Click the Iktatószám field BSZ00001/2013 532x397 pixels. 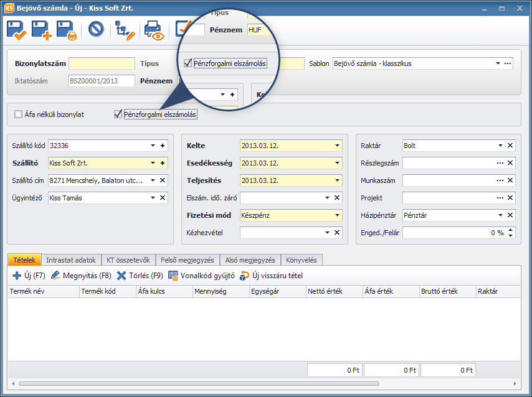pos(102,81)
